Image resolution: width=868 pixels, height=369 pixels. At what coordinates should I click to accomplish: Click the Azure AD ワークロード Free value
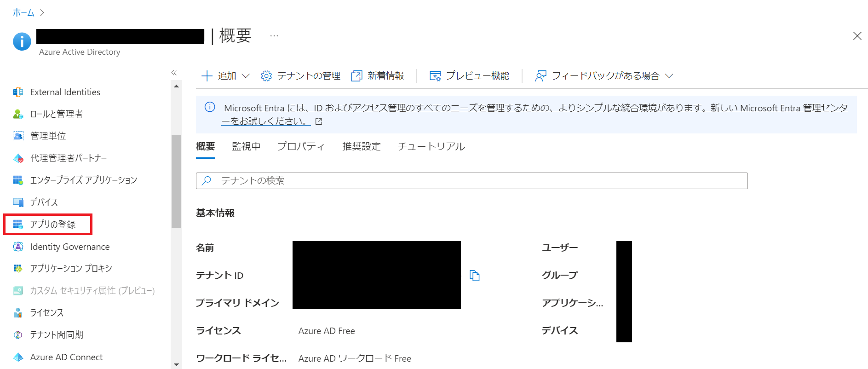pyautogui.click(x=355, y=358)
